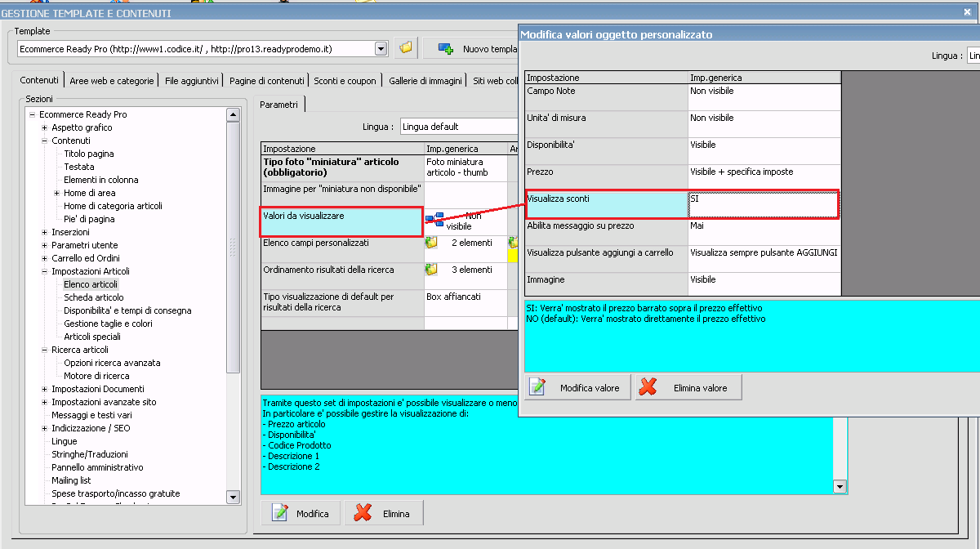Select Scheda articolo tree item

point(94,297)
